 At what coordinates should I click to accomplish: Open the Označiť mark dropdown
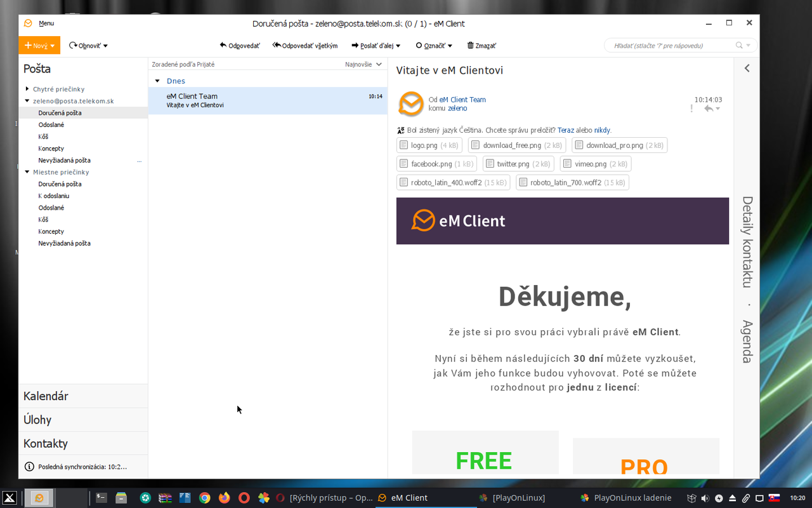(434, 46)
